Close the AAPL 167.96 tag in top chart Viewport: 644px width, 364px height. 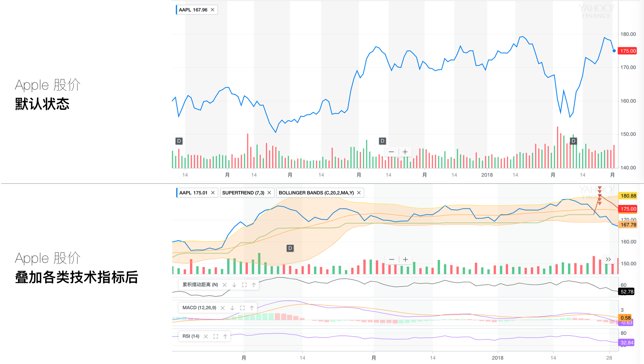coord(213,10)
